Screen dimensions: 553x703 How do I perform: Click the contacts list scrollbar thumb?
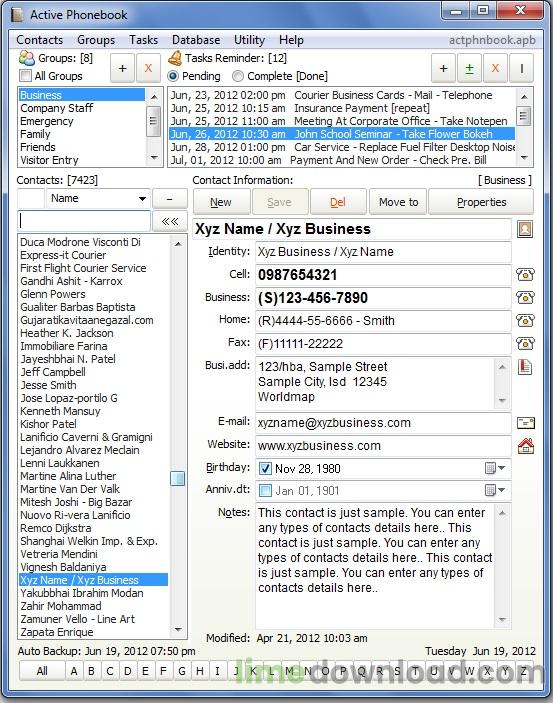(x=178, y=478)
